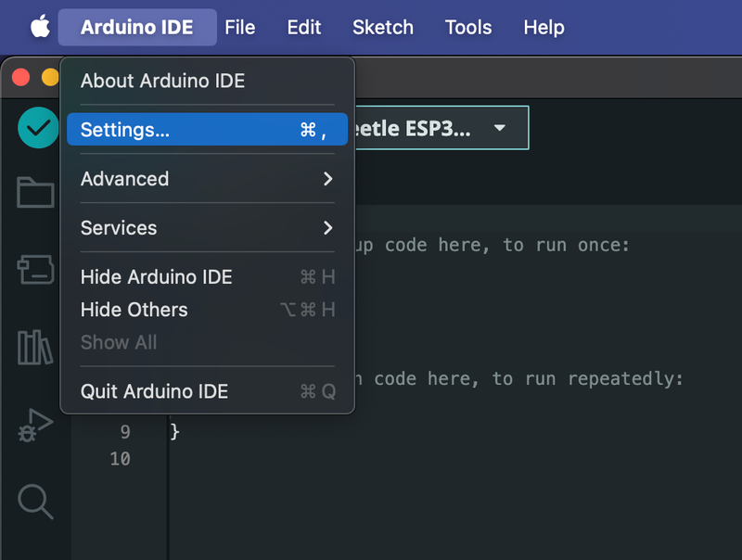Viewport: 742px width, 560px height.
Task: Open the Help menu
Action: 544,27
